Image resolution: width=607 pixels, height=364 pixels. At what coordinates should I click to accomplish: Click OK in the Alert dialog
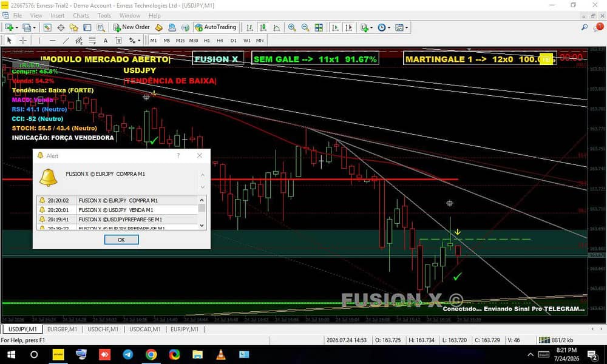click(x=121, y=240)
